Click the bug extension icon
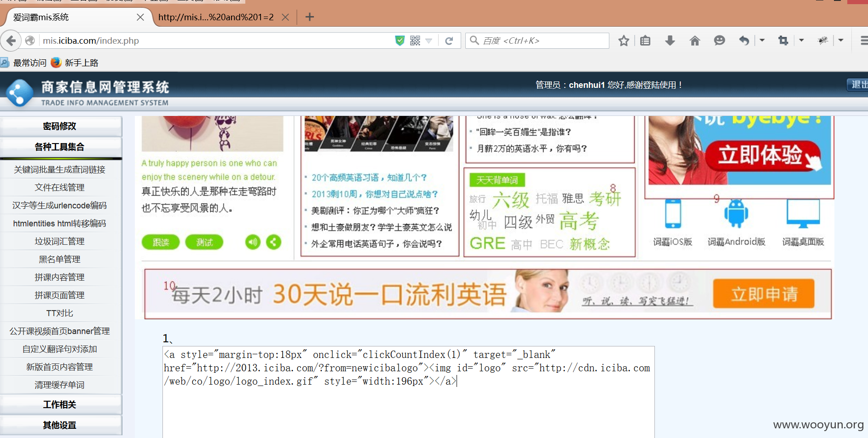This screenshot has width=868, height=438. pos(823,40)
